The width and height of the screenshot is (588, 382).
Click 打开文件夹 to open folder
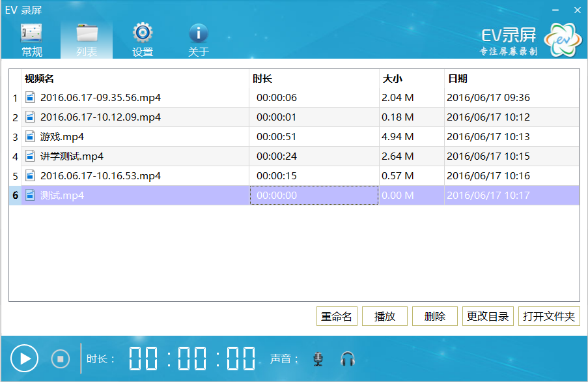[550, 316]
